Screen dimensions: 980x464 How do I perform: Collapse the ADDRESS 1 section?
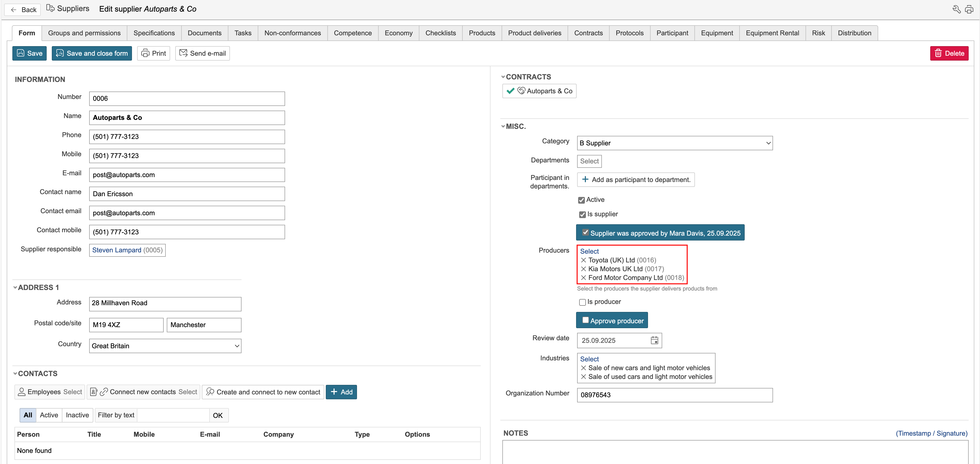15,287
